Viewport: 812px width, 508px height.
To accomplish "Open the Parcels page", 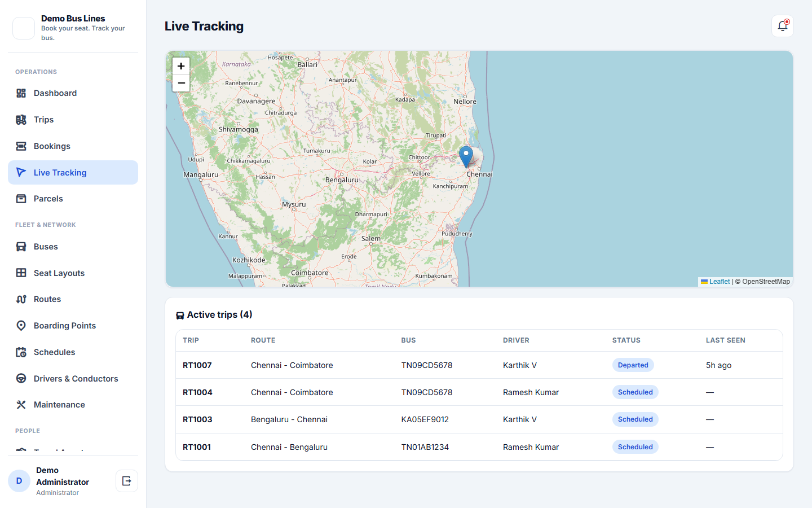I will click(x=73, y=199).
